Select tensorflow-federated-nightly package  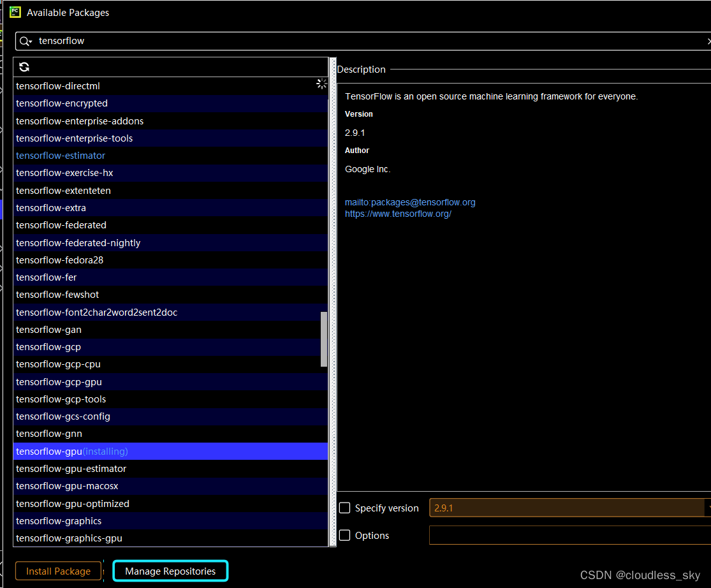(170, 242)
